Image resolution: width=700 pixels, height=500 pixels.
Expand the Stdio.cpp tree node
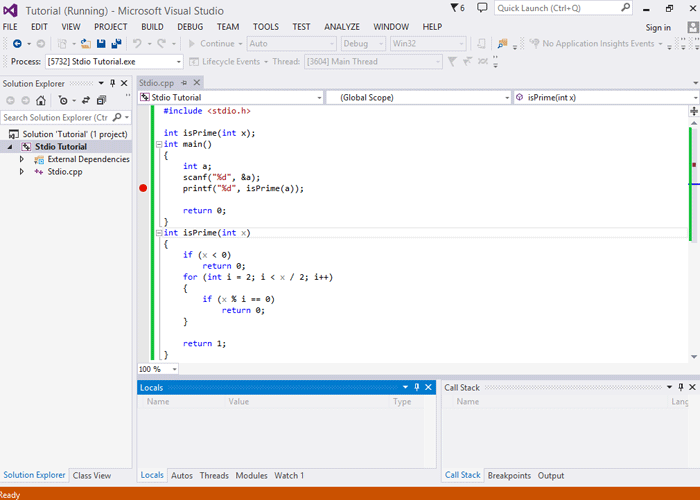(21, 171)
